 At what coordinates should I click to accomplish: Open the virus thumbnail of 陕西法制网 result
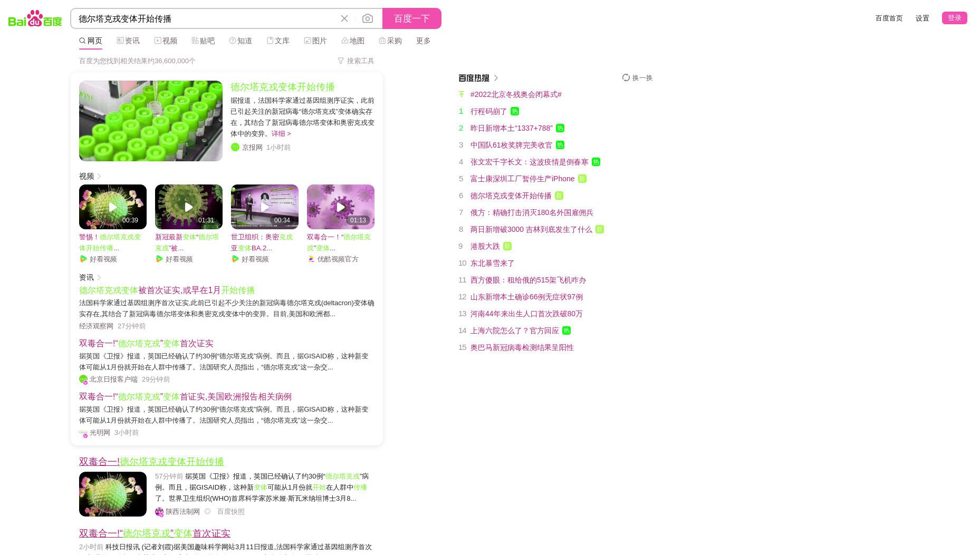(x=113, y=494)
